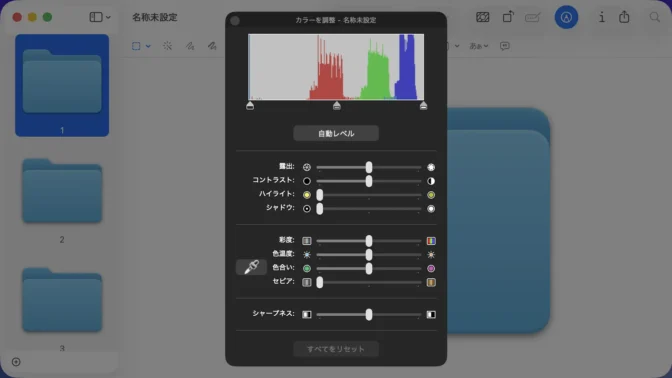Adjust the 彩度 saturation slider handle
This screenshot has height=378, width=672.
coord(369,241)
